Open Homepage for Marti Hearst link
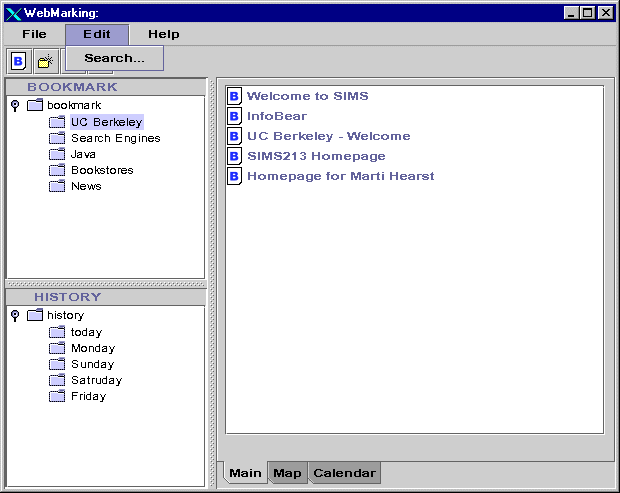This screenshot has width=620, height=493. click(340, 176)
